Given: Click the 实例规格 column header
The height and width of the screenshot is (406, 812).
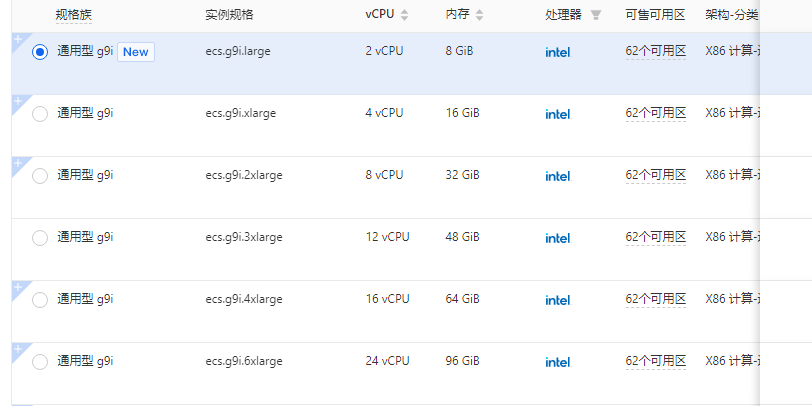Looking at the screenshot, I should [x=229, y=15].
